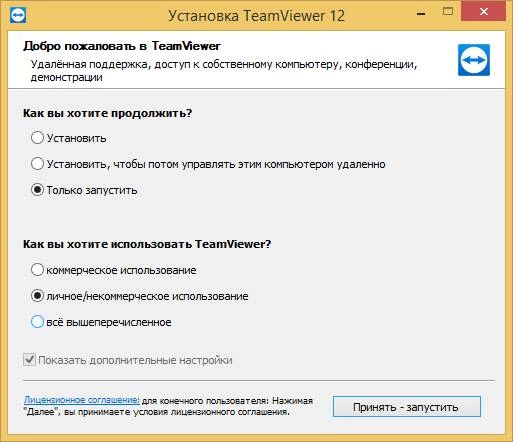Maximize the TeamViewer setup window

tap(448, 12)
